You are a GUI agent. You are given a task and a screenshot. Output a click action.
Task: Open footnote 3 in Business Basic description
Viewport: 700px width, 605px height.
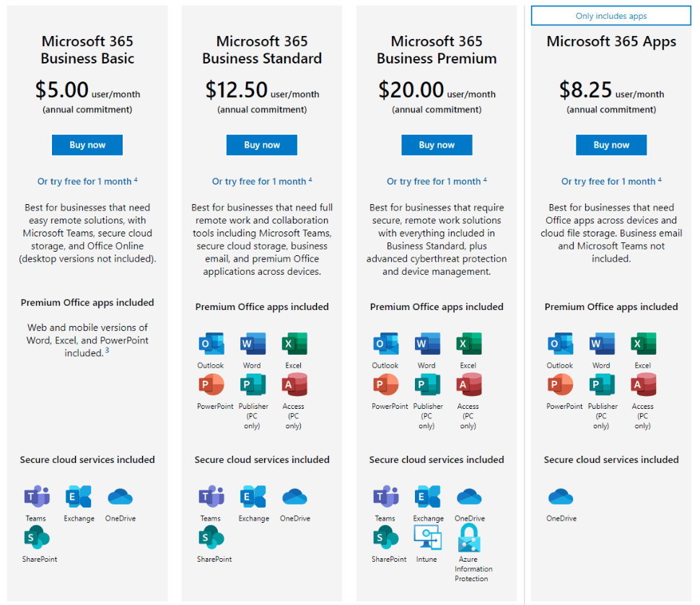(107, 350)
